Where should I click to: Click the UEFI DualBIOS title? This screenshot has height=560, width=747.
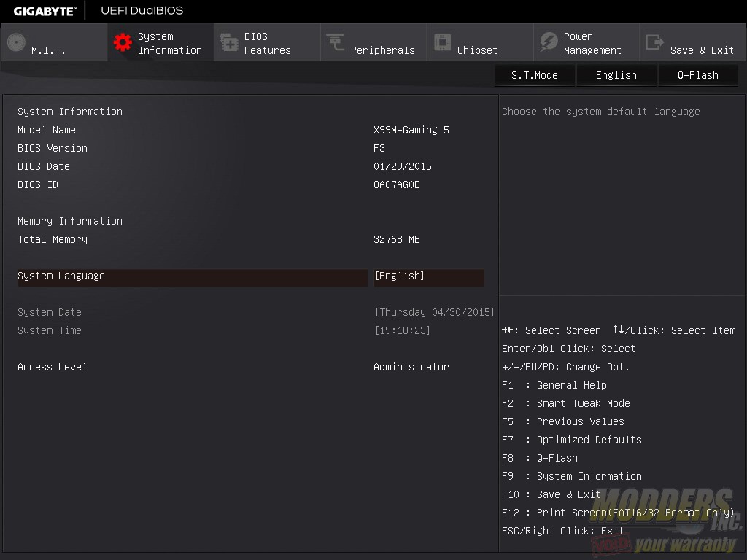coord(142,10)
